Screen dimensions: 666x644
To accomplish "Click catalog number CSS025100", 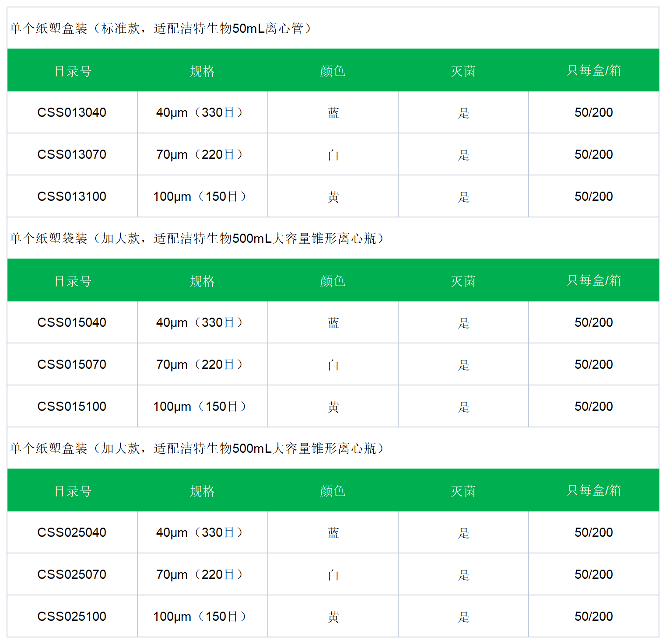I will click(72, 616).
